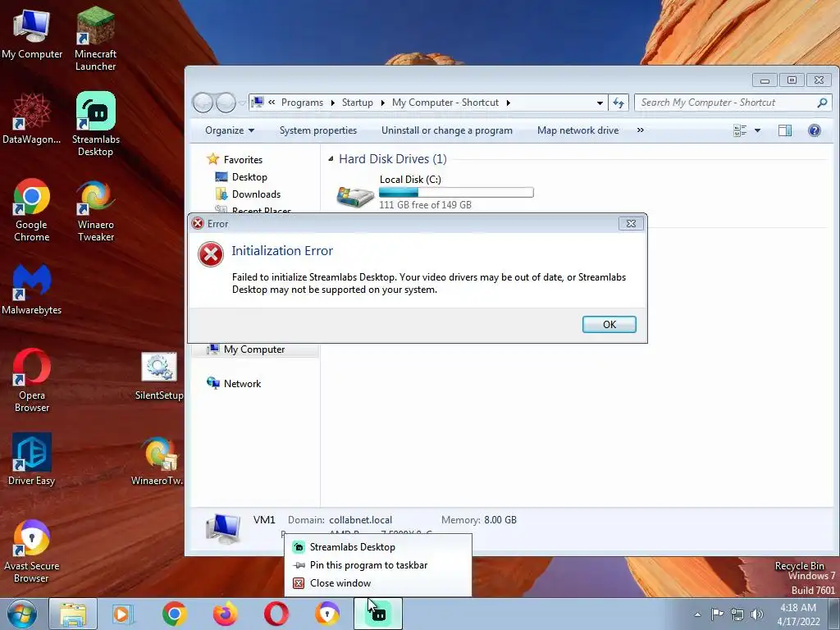Click the Programs breadcrumb segment
Image resolution: width=840 pixels, height=630 pixels.
[302, 103]
